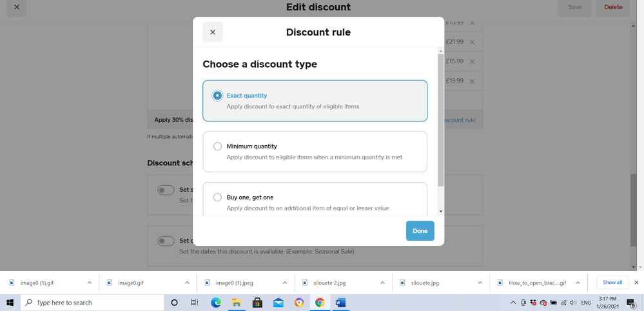Remove the £21.99 item from list
The height and width of the screenshot is (311, 644).
tap(472, 43)
